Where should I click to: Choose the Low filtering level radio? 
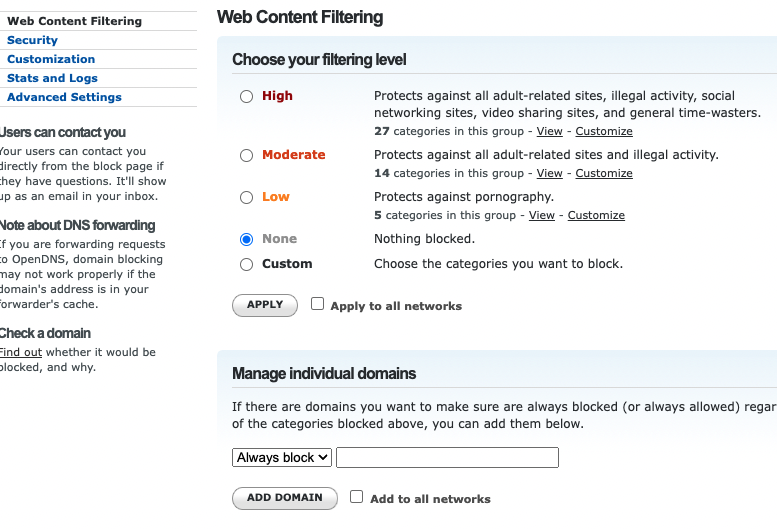pos(247,198)
